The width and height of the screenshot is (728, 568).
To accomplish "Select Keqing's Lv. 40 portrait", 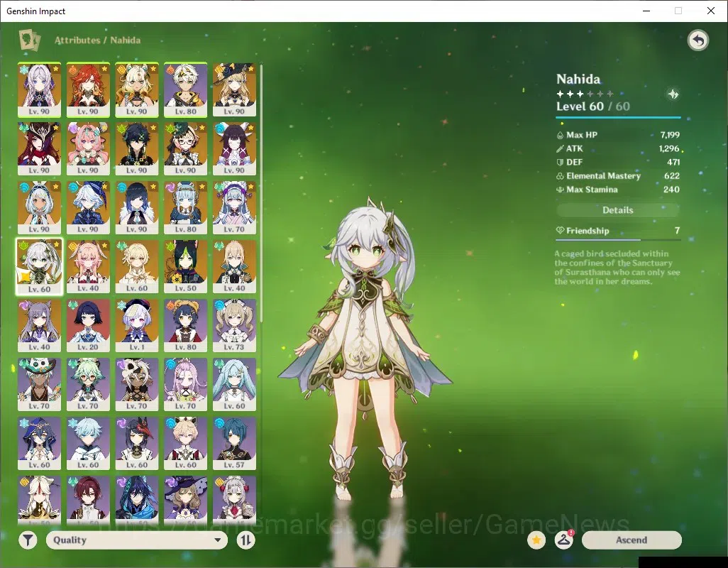I will (x=40, y=326).
